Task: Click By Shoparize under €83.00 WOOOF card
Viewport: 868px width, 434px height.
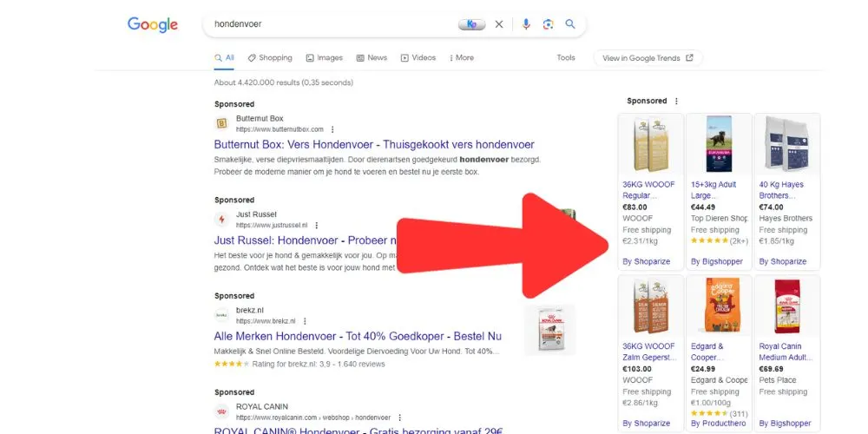Action: (646, 261)
